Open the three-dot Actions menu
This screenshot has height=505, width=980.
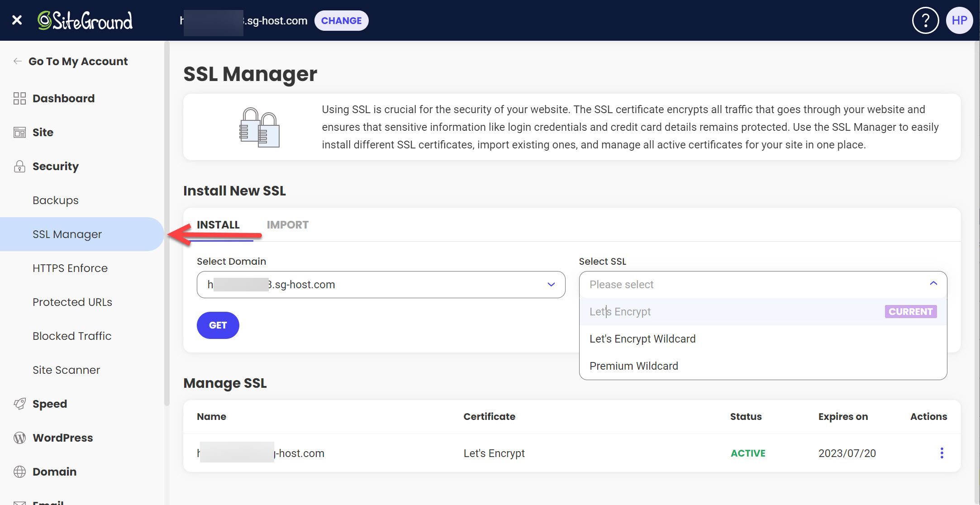click(942, 453)
